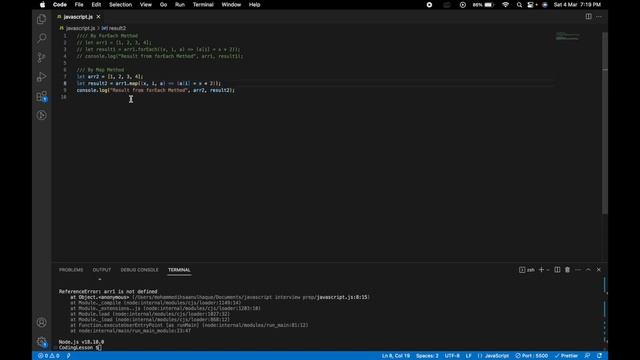The image size is (640, 360).
Task: Open Control Center in menu bar
Action: 531,5
